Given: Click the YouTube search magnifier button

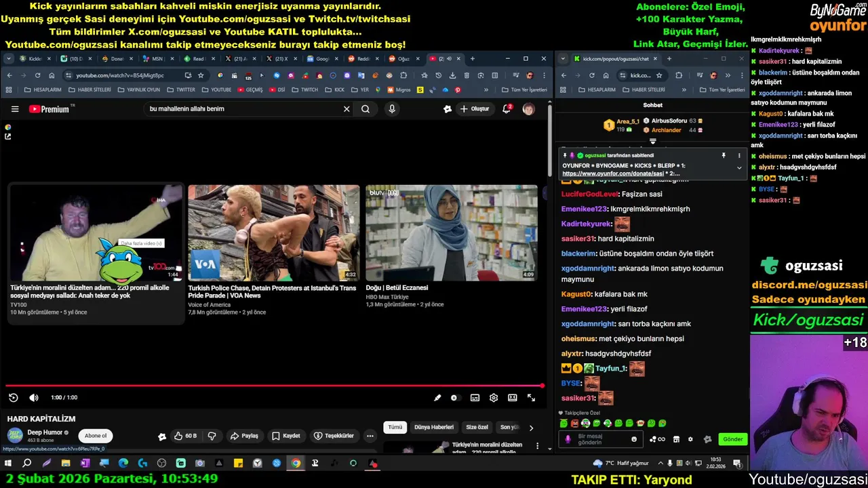Looking at the screenshot, I should (366, 109).
